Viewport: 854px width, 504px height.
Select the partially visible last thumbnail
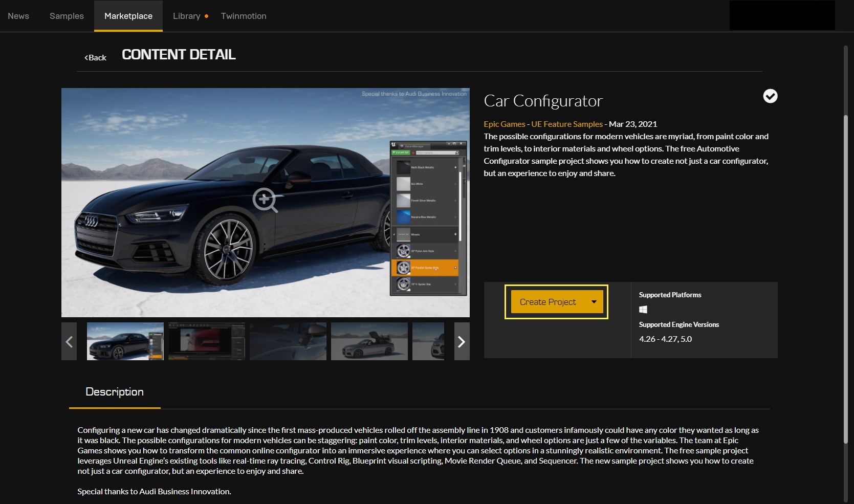428,341
